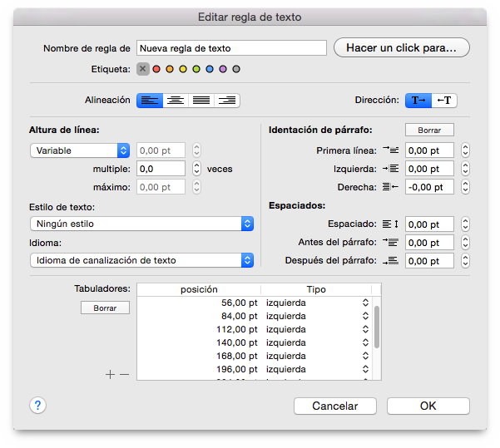The width and height of the screenshot is (500, 448).
Task: Click the first line indent icon
Action: (391, 150)
